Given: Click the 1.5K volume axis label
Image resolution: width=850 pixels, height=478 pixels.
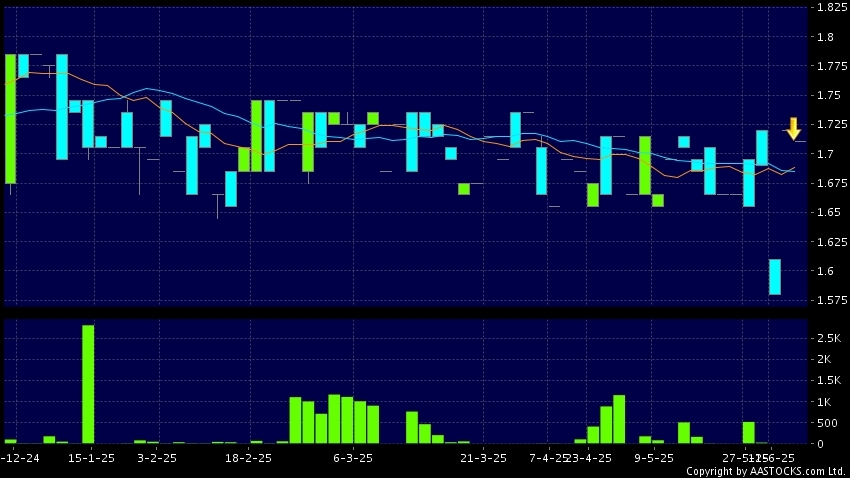Looking at the screenshot, I should (x=829, y=380).
